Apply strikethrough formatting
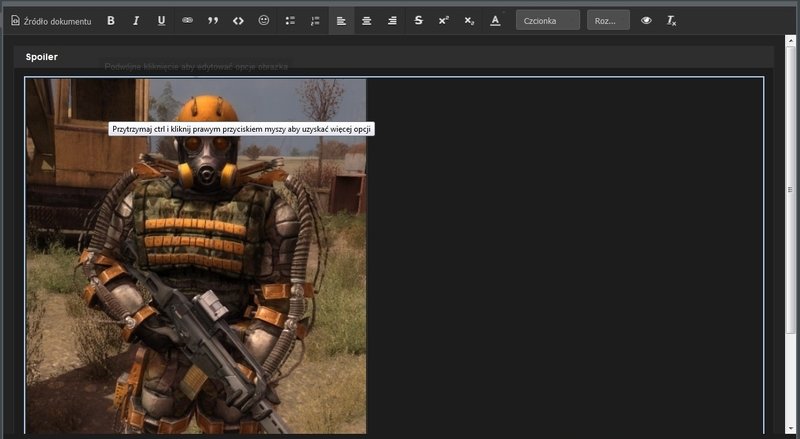800x439 pixels. pyautogui.click(x=418, y=20)
